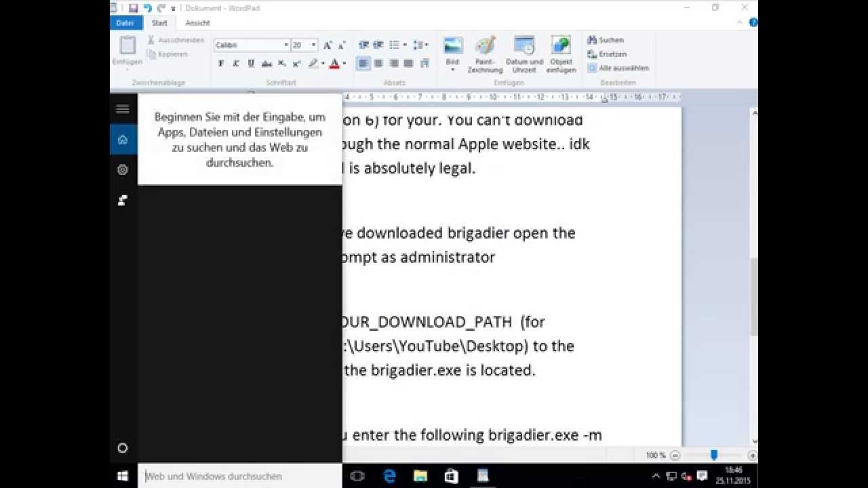The image size is (868, 488).
Task: Select align text left
Action: coord(363,64)
